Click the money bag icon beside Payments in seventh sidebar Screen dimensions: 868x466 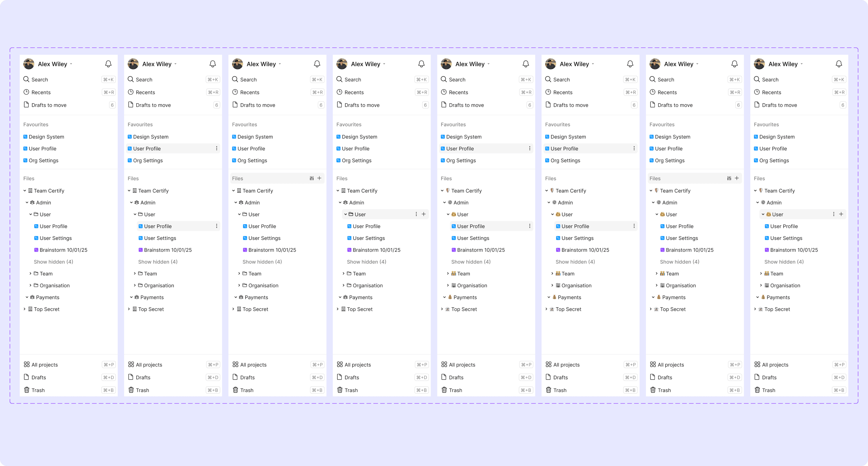[x=658, y=297]
